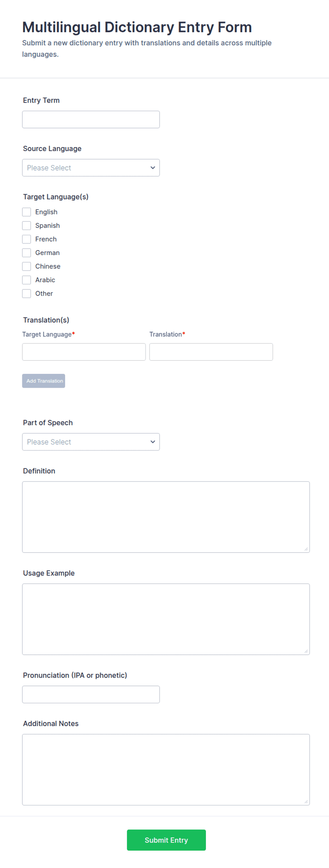Enable the French checkbox

tap(27, 239)
